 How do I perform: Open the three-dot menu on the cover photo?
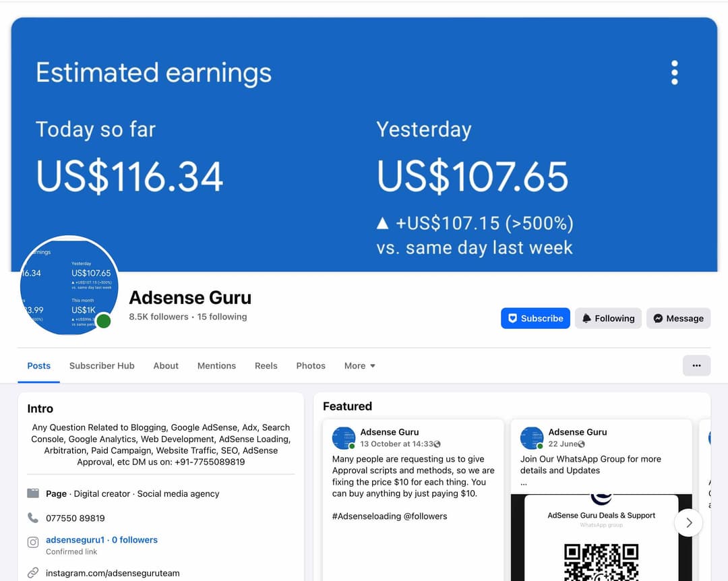coord(674,72)
